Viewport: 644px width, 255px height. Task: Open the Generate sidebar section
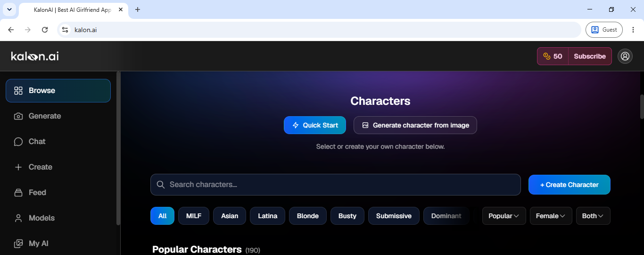58,116
